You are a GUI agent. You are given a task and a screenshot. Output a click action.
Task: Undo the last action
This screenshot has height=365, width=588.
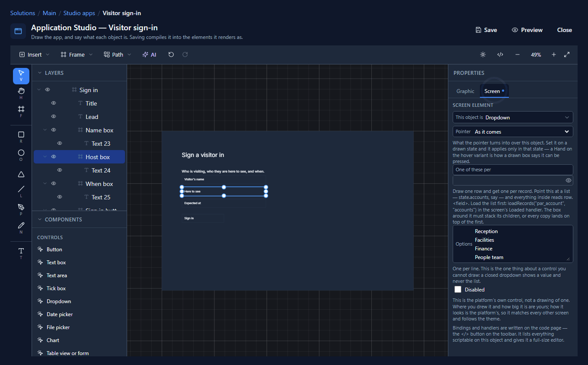point(171,54)
